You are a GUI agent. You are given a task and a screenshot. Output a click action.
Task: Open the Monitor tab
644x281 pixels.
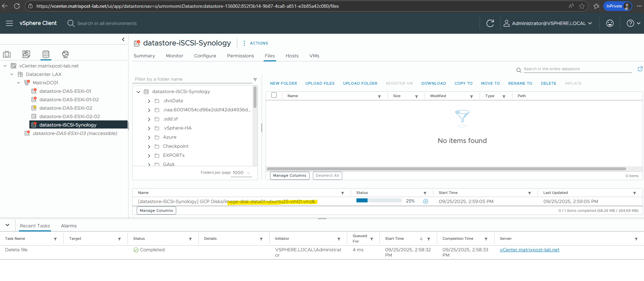point(175,56)
